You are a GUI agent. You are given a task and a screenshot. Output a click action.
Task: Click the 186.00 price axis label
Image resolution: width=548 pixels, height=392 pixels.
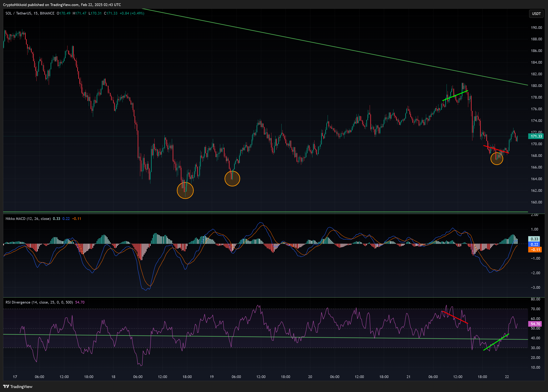[x=536, y=51]
